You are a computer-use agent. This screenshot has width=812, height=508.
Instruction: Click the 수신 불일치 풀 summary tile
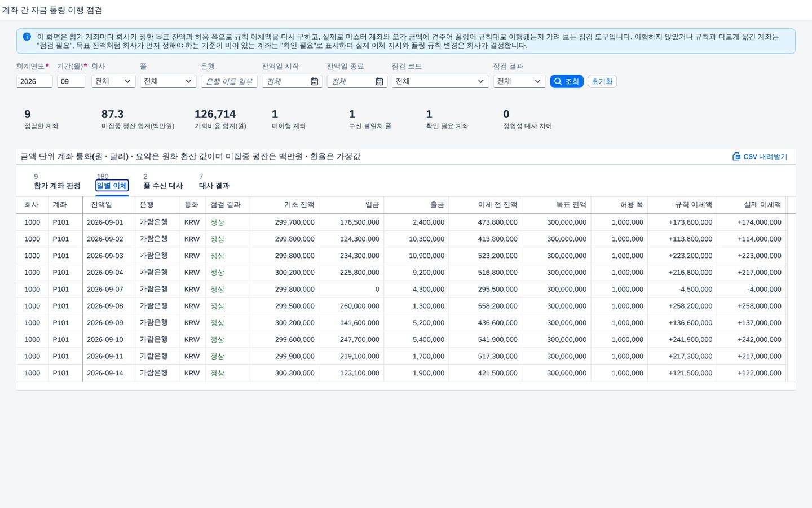tap(370, 119)
